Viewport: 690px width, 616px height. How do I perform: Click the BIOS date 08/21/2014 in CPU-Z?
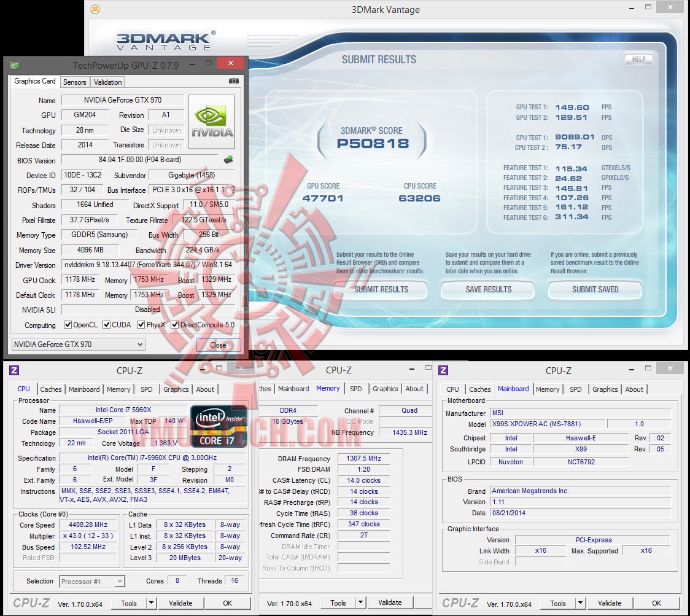581,513
